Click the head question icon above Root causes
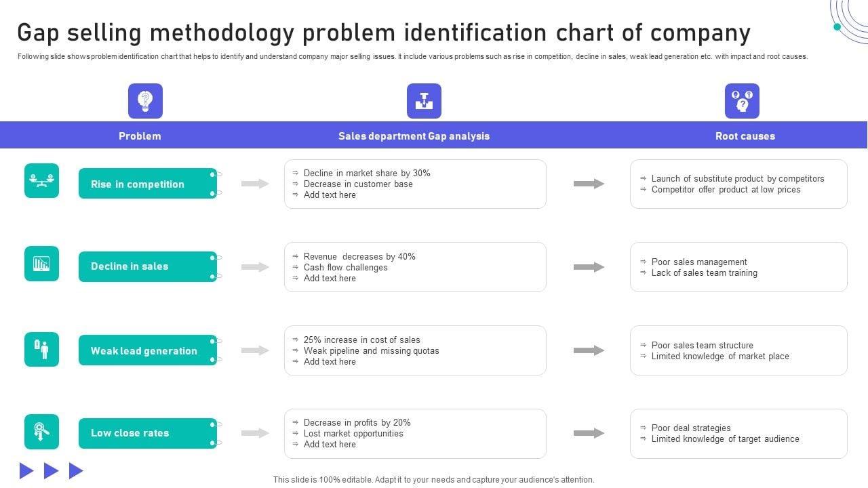This screenshot has height=488, width=868. click(x=742, y=101)
